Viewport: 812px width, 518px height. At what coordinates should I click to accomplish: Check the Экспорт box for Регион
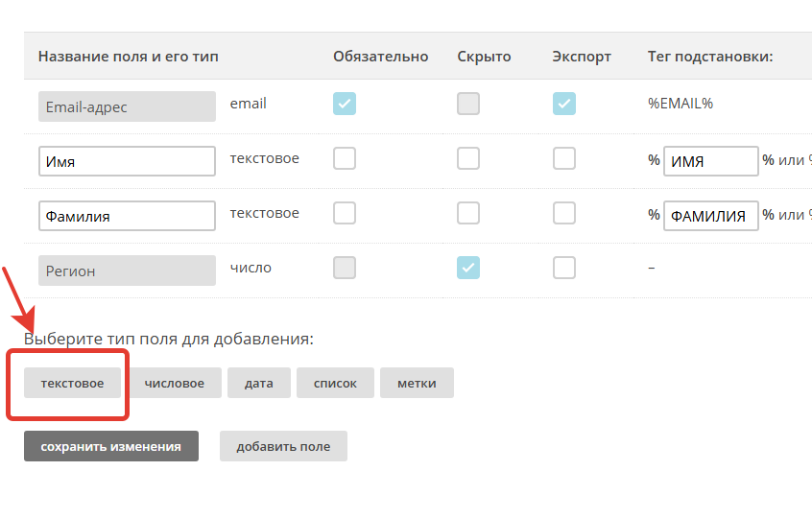tap(563, 268)
